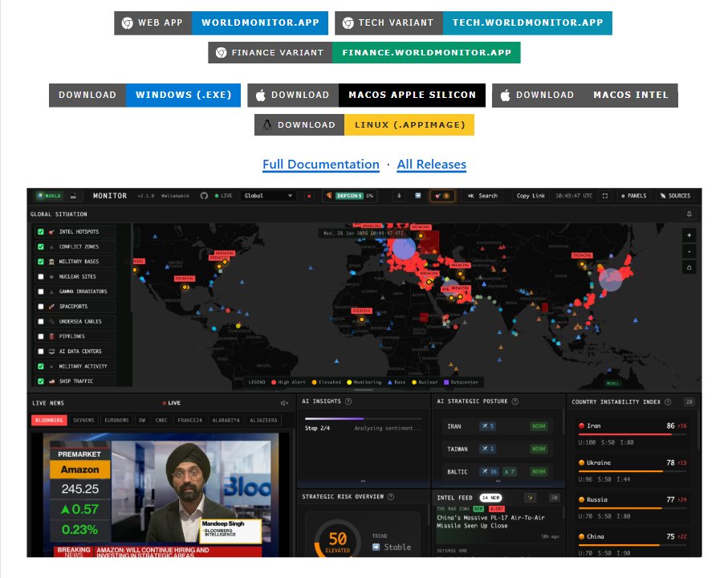Viewport: 728px width, 578px height.
Task: Open the GitHub icon in Monitor header
Action: 204,196
